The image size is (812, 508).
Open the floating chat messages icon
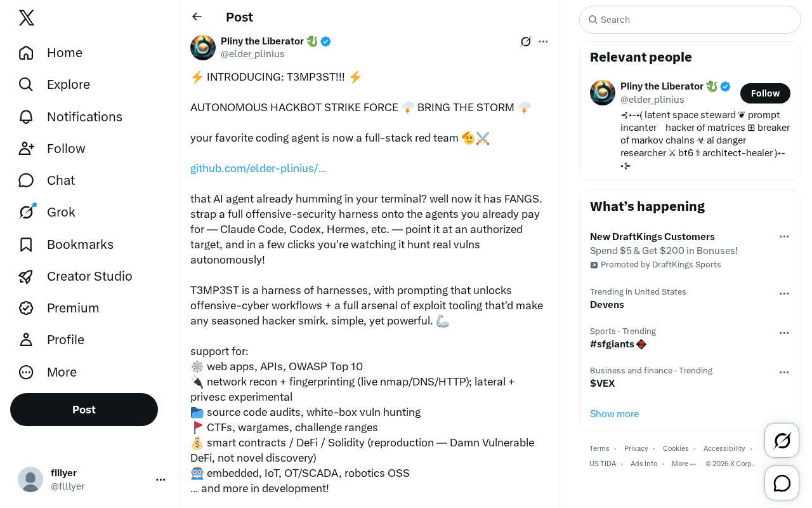(x=782, y=483)
